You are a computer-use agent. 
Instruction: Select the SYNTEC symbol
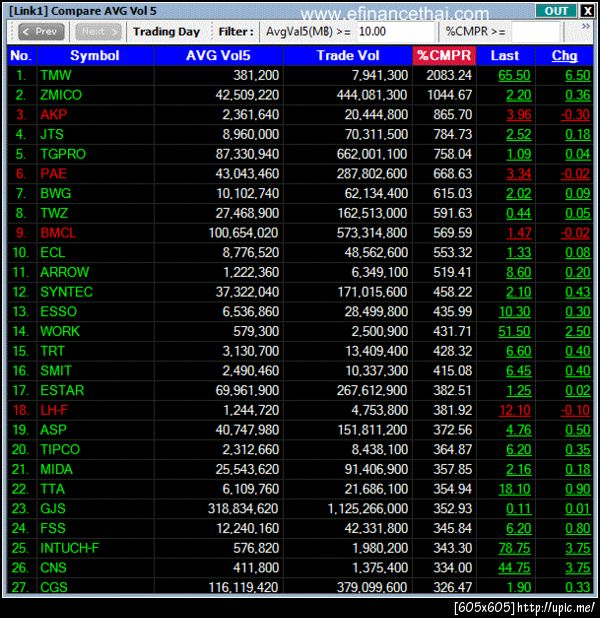(66, 292)
